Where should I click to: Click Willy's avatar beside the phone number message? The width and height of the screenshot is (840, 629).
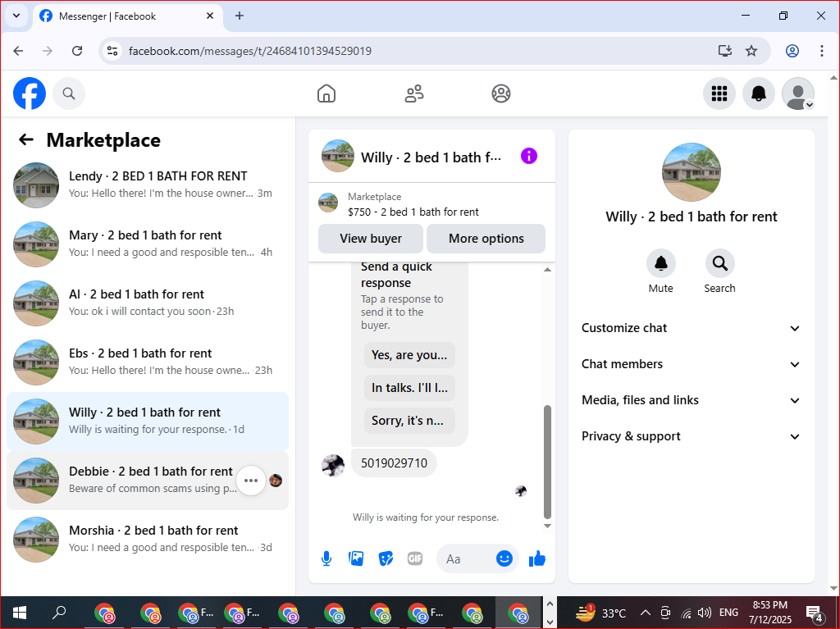[333, 465]
